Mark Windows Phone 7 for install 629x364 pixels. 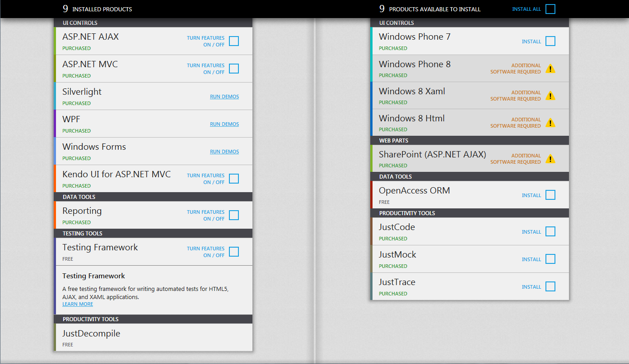pyautogui.click(x=550, y=41)
